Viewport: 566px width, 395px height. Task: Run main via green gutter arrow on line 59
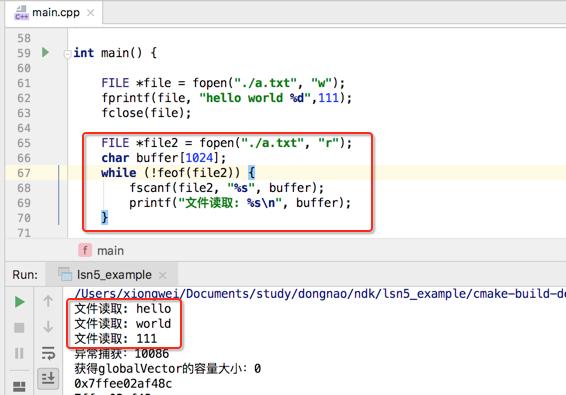[x=45, y=52]
